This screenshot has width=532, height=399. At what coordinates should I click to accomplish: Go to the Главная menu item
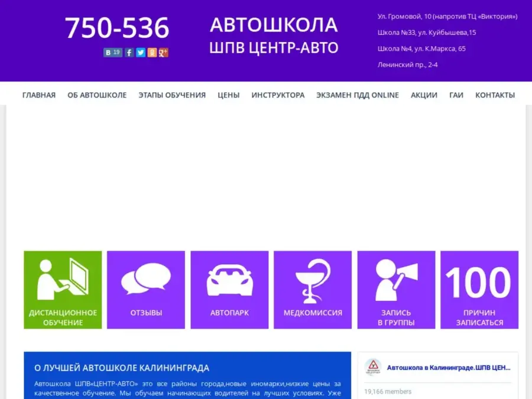tap(39, 95)
